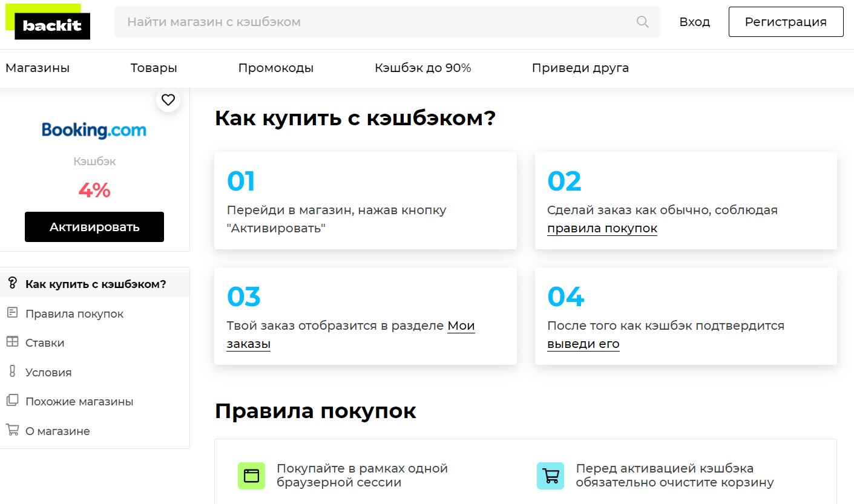Click the document icon beside Правила покупок
The image size is (854, 504).
(12, 313)
